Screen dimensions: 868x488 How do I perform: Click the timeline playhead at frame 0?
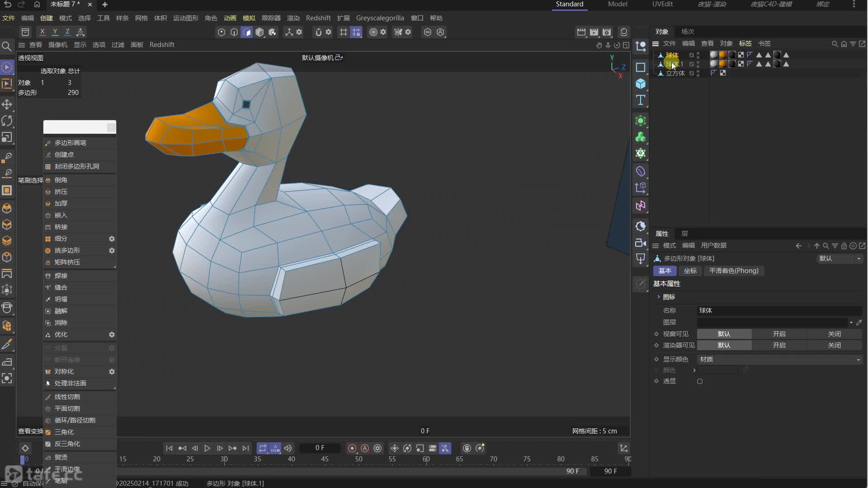point(23,460)
